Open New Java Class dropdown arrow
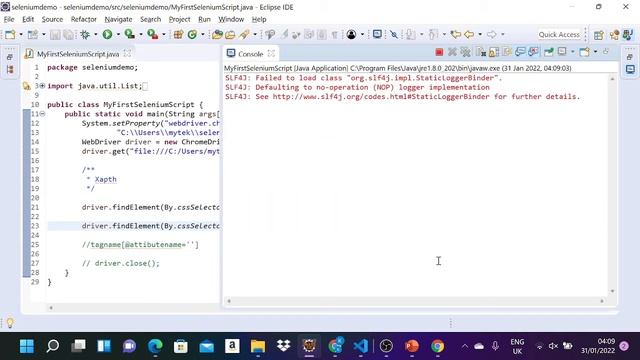The width and height of the screenshot is (640, 360). (x=202, y=35)
